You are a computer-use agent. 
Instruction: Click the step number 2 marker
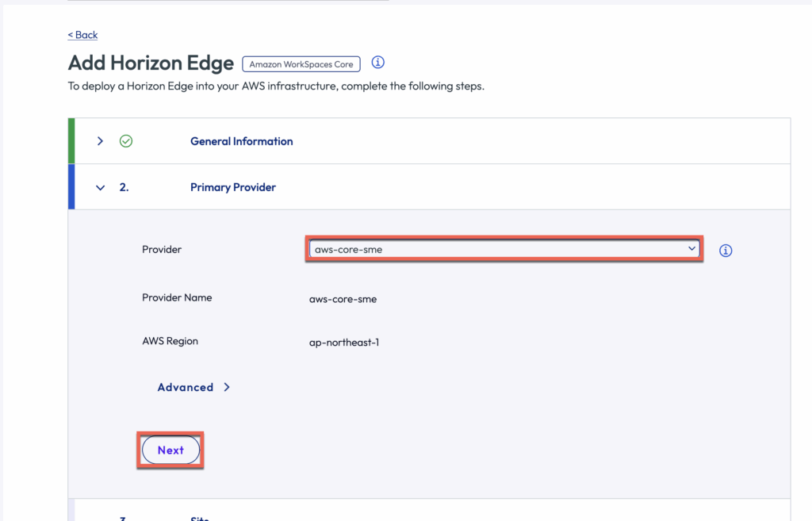[x=124, y=188]
